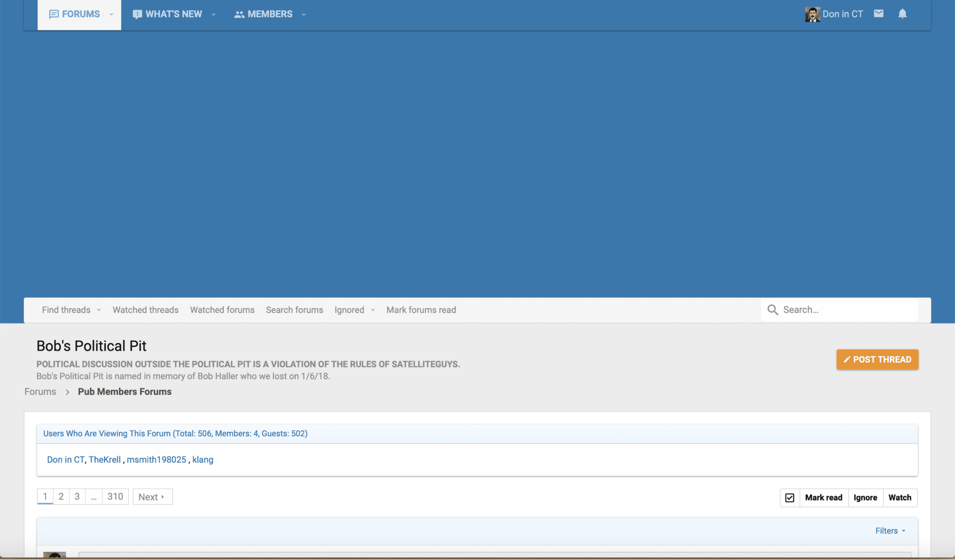Viewport: 955px width, 560px height.
Task: Click the Bob's Political Pit title
Action: pos(91,346)
